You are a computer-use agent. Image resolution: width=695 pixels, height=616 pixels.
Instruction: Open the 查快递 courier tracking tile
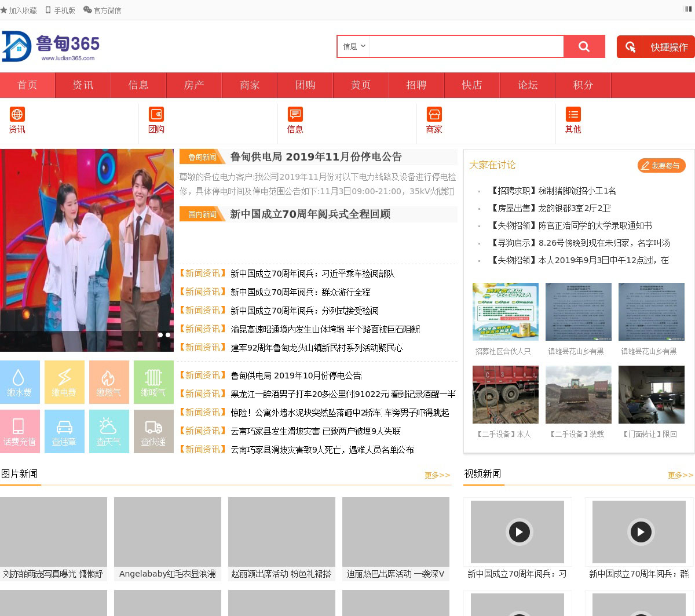pyautogui.click(x=153, y=432)
